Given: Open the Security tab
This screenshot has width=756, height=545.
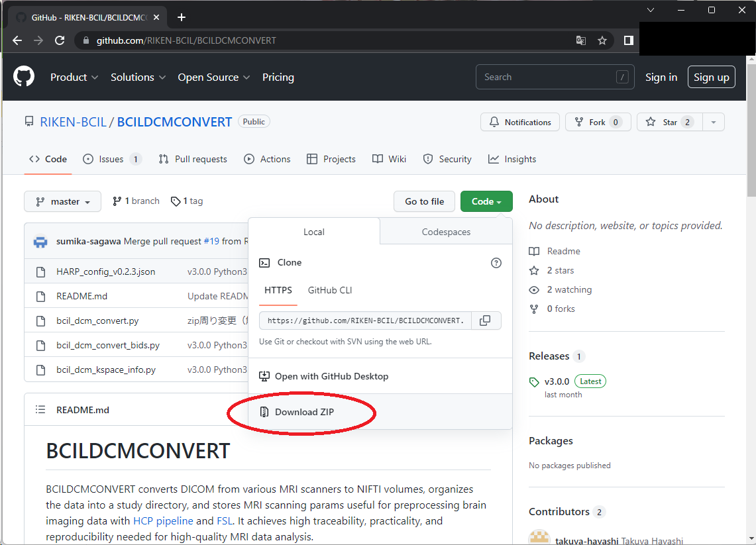Looking at the screenshot, I should tap(447, 159).
